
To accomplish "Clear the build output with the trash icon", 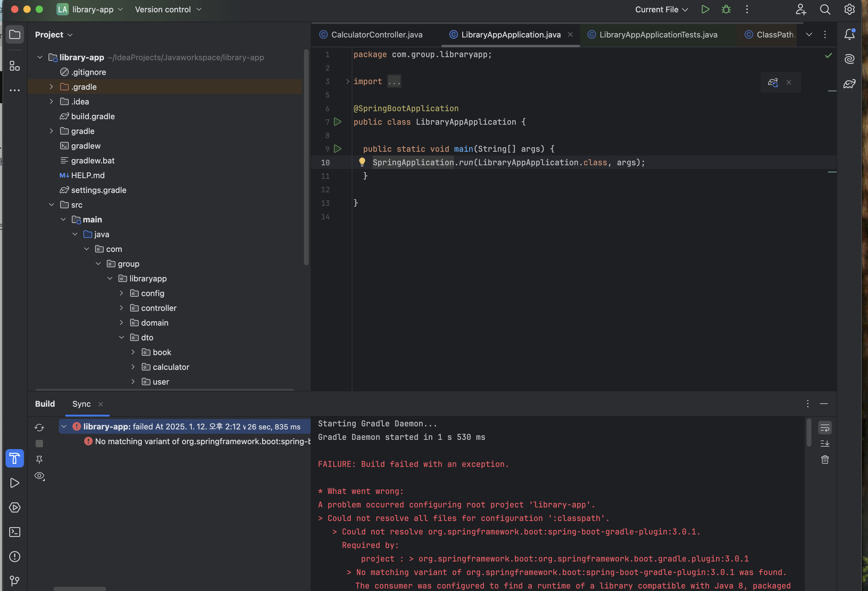I will [x=825, y=460].
